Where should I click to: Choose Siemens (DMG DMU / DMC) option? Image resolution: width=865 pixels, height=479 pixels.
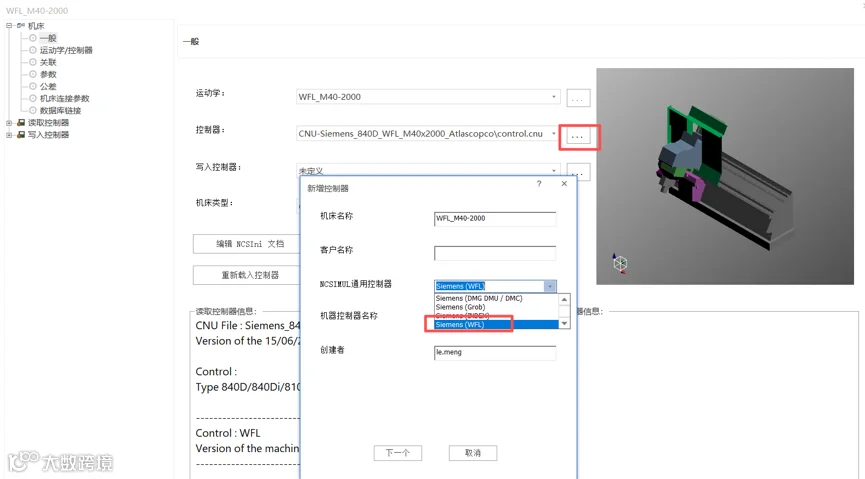point(479,299)
